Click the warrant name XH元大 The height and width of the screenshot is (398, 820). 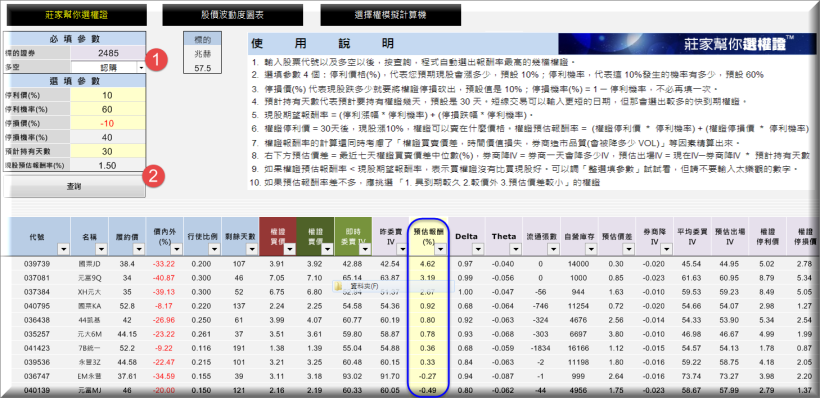click(89, 292)
